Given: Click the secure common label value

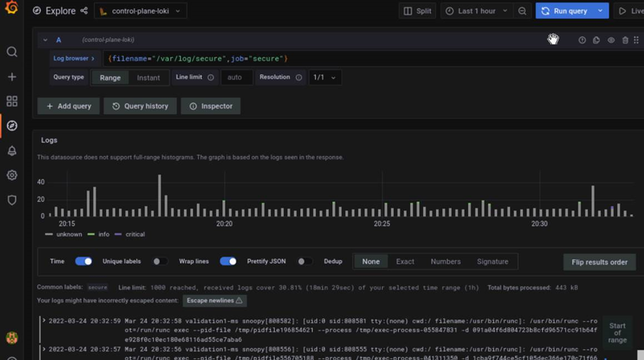Looking at the screenshot, I should tap(97, 288).
